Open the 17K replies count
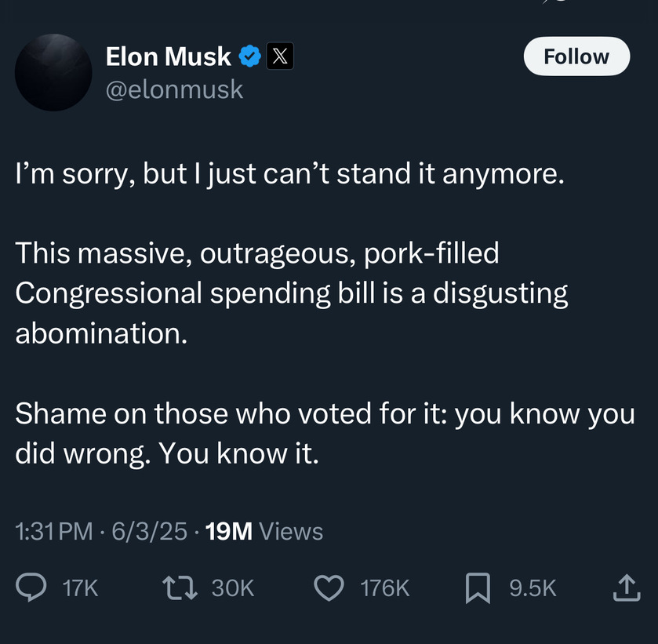 click(x=80, y=588)
